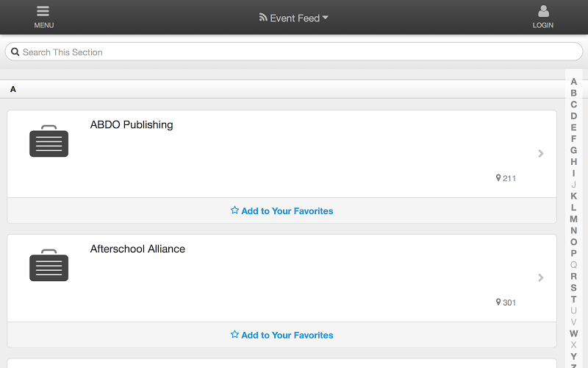Expand the Afterschool Alliance entry chevron
The height and width of the screenshot is (368, 588).
pos(541,277)
